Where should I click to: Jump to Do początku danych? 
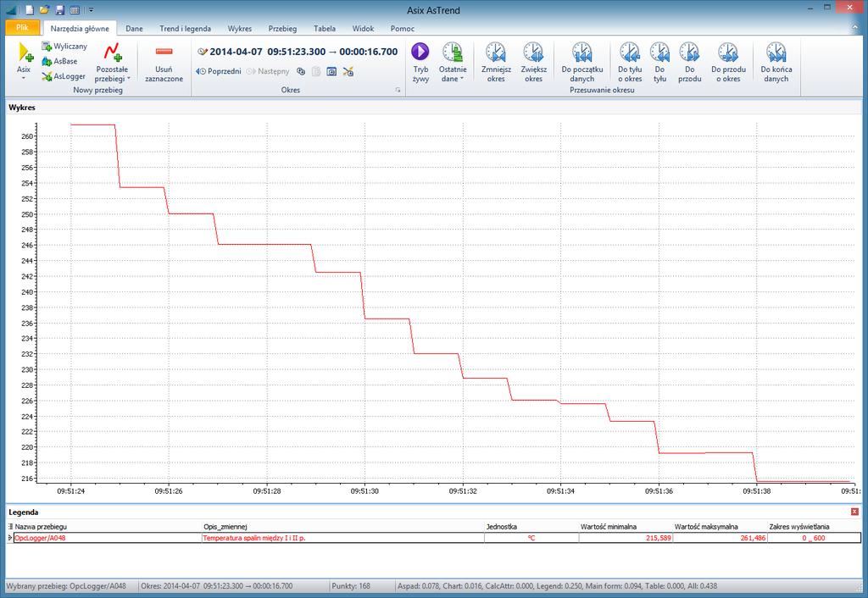tap(581, 62)
